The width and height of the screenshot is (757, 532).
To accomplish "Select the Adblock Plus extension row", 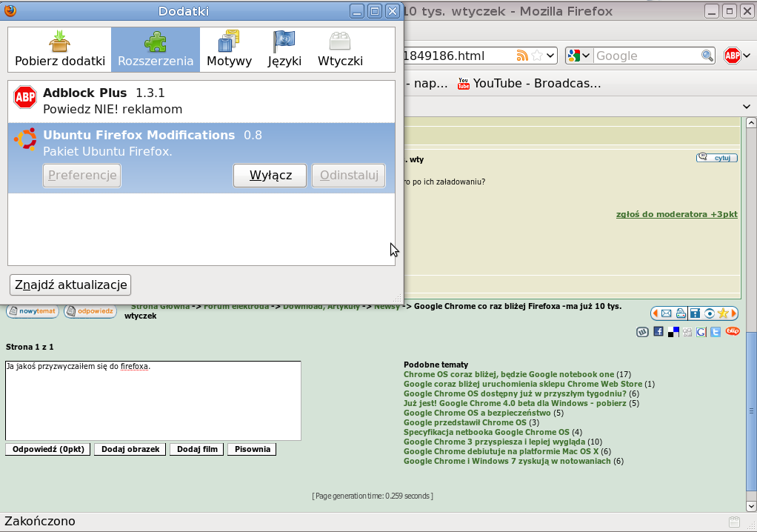I will [201, 102].
